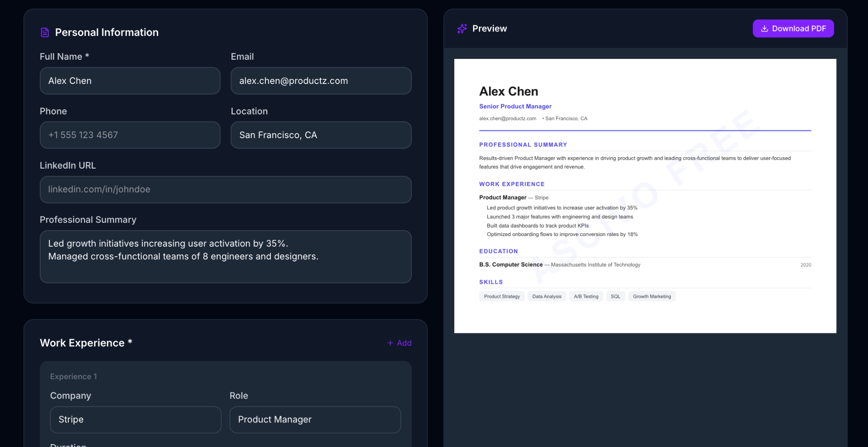Viewport: 868px width, 447px height.
Task: Click the sparkle icon beside Preview
Action: pyautogui.click(x=462, y=28)
